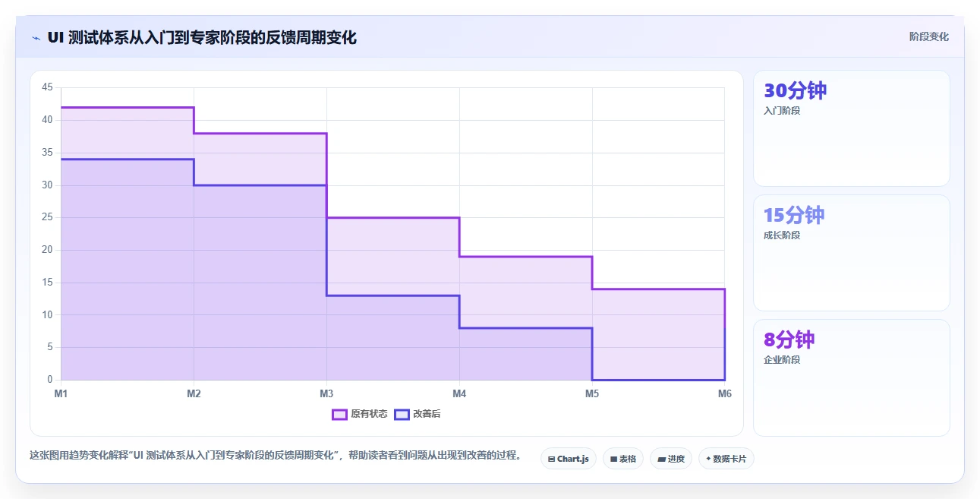Select the Chart.js tag chip
Image resolution: width=980 pixels, height=499 pixels.
pos(569,459)
